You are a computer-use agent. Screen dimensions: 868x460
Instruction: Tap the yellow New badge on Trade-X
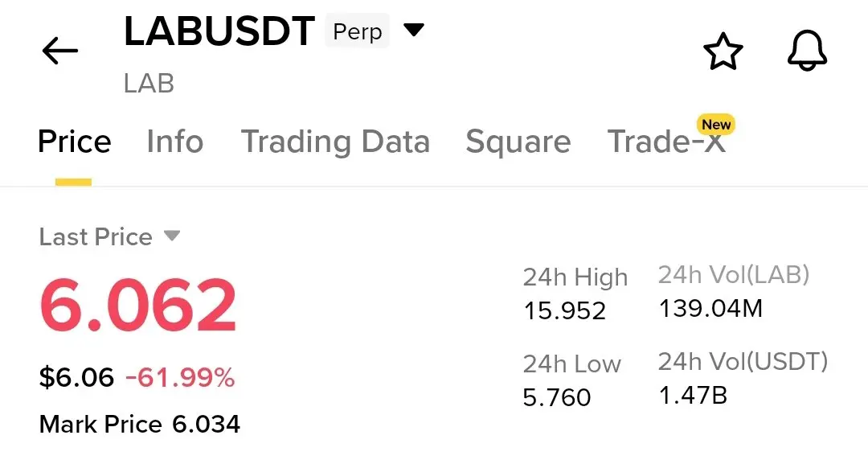[x=716, y=125]
